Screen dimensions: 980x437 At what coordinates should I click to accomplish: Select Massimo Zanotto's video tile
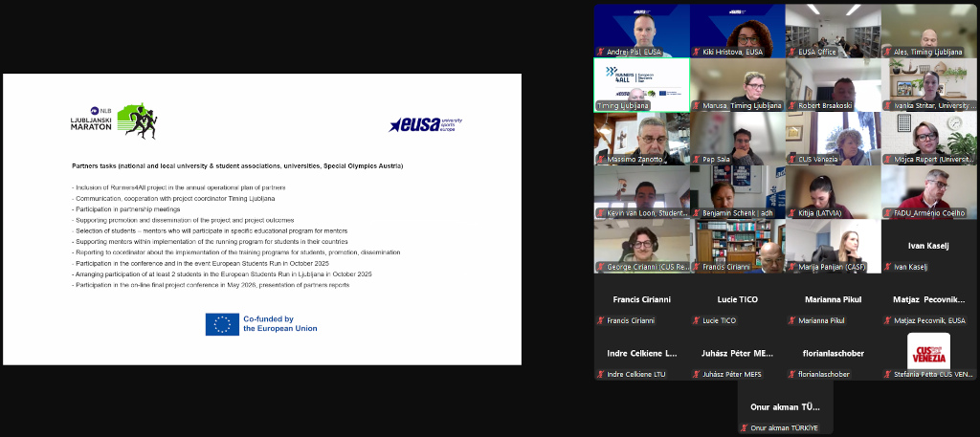coord(642,139)
